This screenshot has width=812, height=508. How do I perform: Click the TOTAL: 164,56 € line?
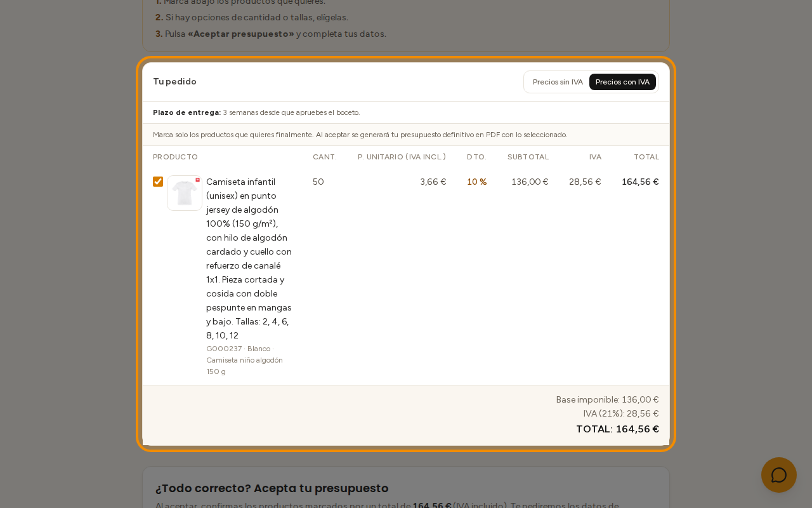point(617,429)
